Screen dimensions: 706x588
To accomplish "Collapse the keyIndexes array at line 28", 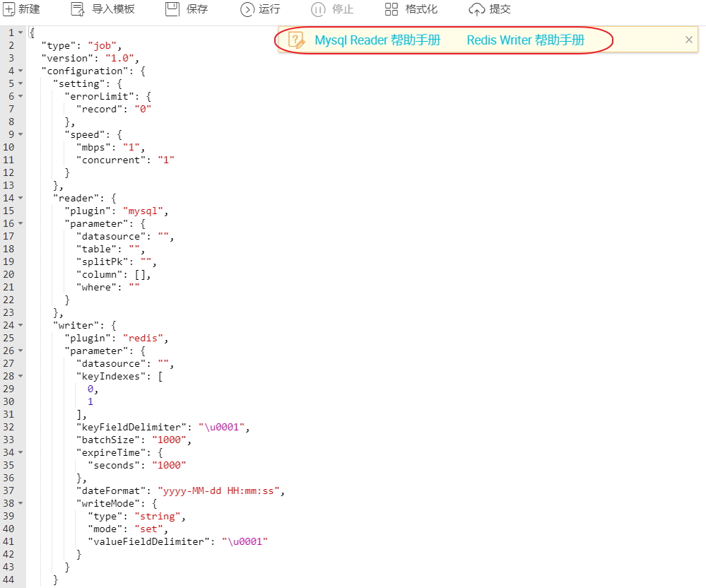I will pos(20,377).
